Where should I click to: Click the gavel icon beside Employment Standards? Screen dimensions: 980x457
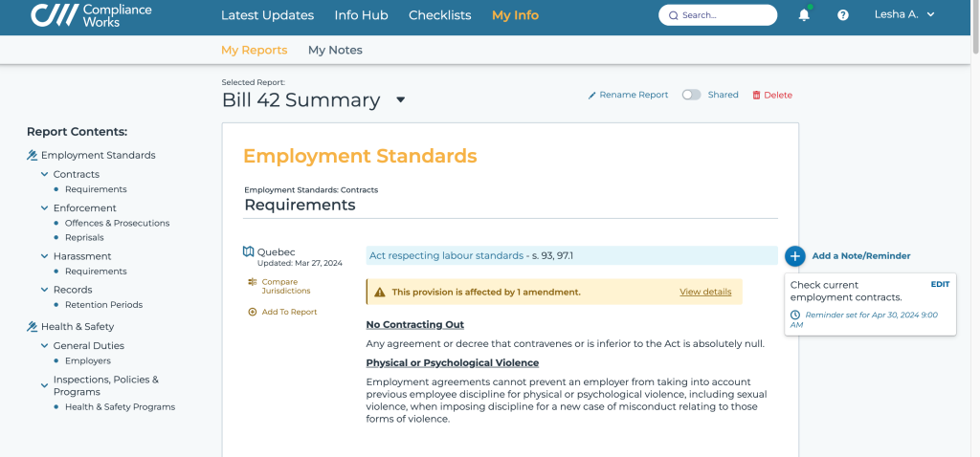tap(33, 155)
